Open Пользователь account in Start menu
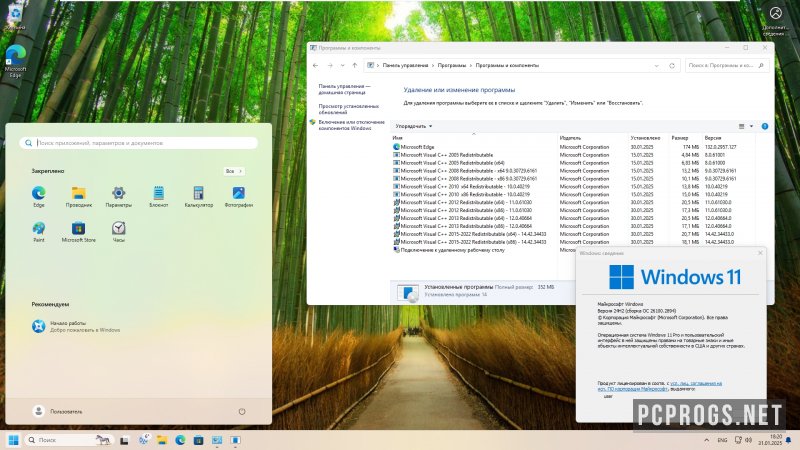Screen dimensions: 800x450 pyautogui.click(x=57, y=411)
